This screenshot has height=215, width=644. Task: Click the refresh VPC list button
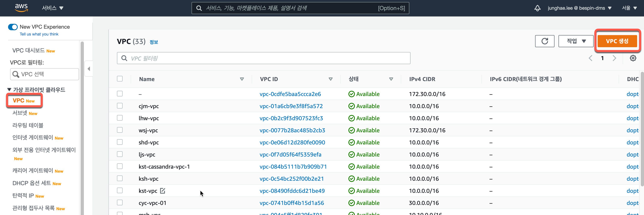coord(545,41)
